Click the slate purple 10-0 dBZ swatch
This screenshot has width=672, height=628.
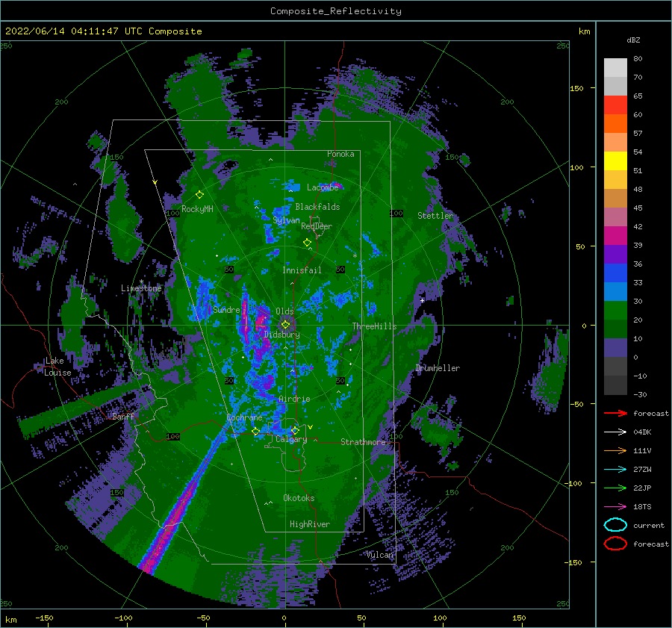tap(615, 348)
